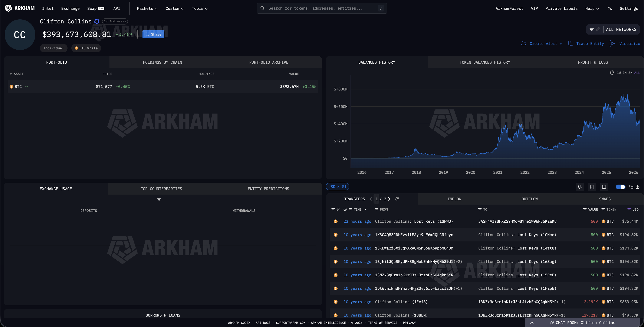
Task: Select the 1M chart time range
Action: tap(624, 73)
